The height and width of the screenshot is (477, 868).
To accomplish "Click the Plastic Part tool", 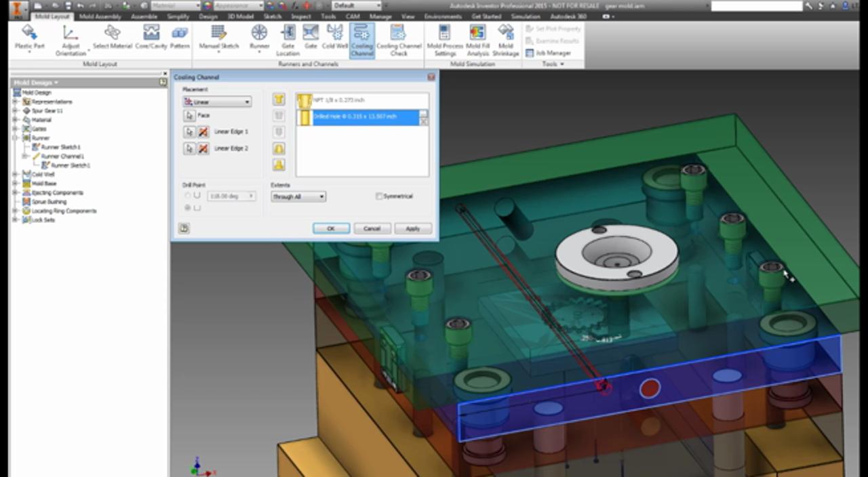I will click(x=29, y=38).
